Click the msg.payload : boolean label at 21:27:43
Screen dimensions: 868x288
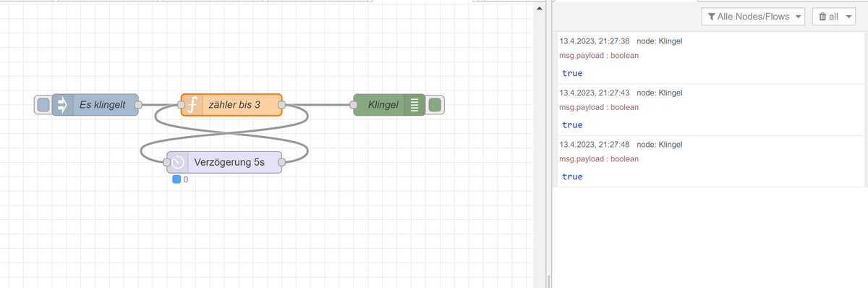click(599, 107)
